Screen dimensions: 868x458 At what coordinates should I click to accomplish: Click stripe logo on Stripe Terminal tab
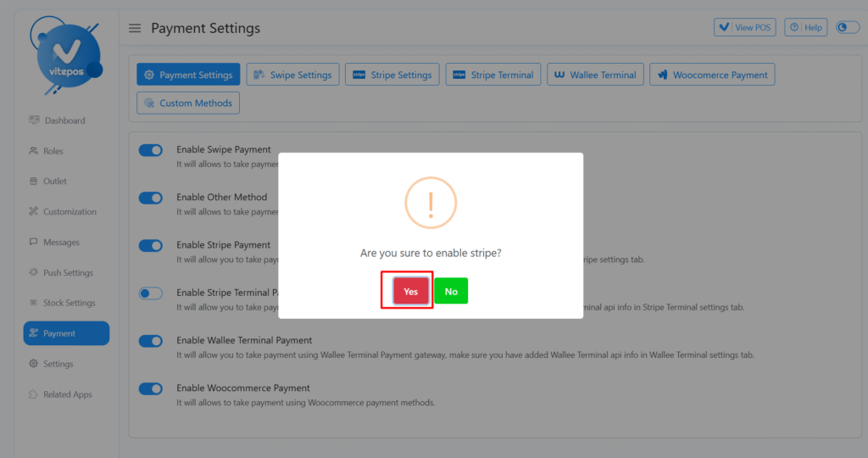click(459, 74)
